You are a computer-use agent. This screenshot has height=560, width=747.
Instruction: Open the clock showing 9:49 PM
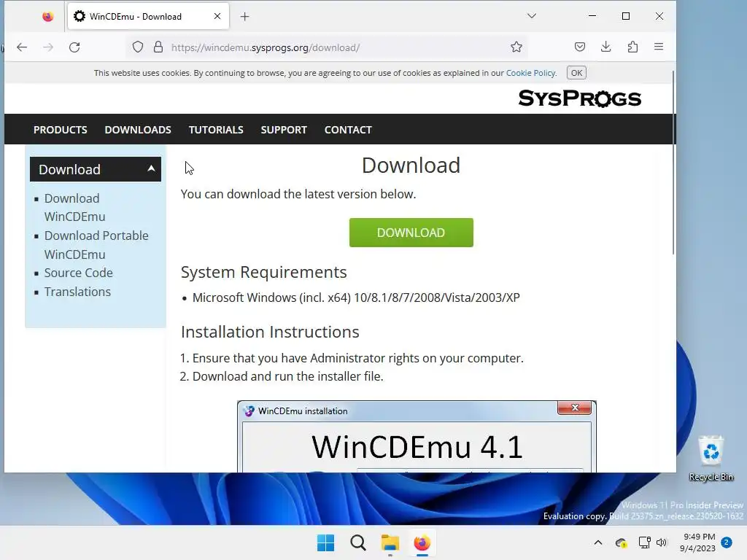point(698,542)
